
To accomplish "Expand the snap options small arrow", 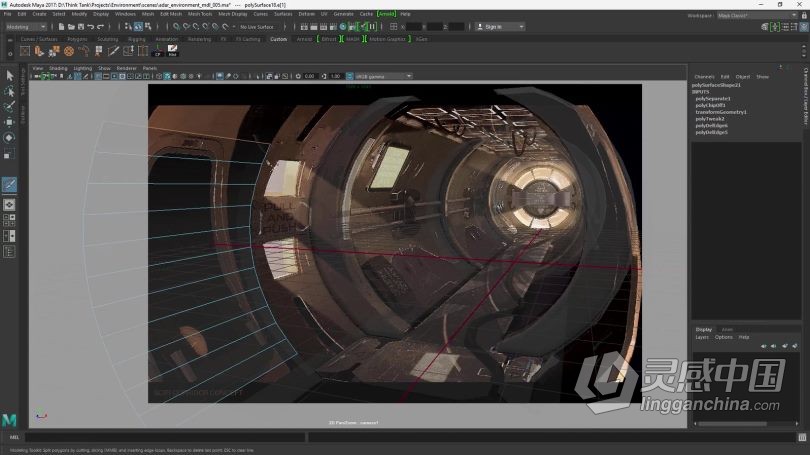I will [234, 26].
